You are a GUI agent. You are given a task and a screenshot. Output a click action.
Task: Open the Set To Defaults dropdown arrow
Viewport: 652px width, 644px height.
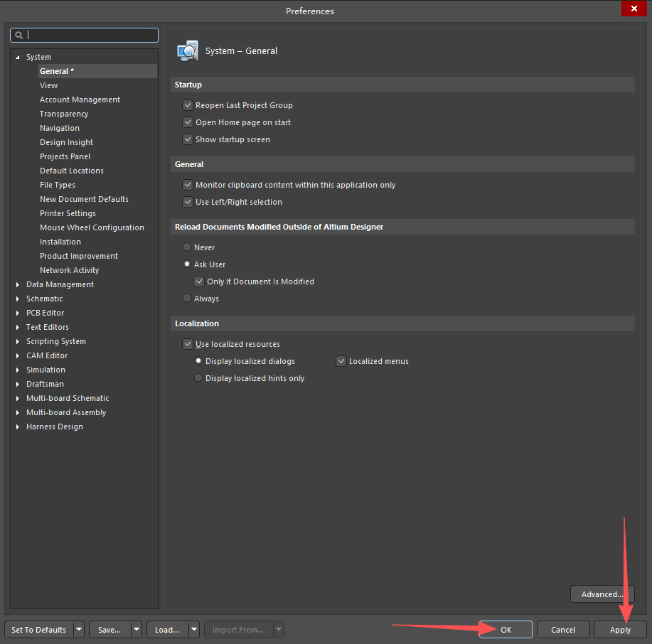coord(78,630)
